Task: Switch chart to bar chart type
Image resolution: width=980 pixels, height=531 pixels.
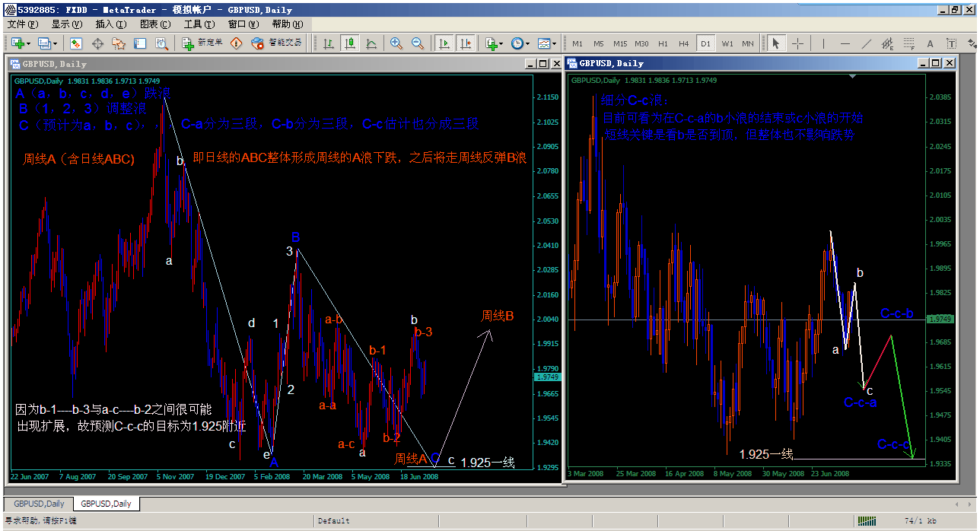Action: click(x=328, y=43)
